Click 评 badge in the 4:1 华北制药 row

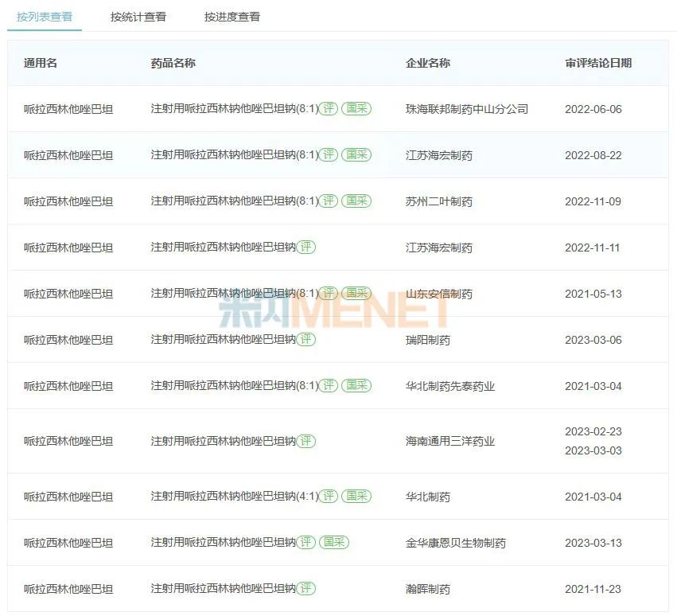(x=328, y=497)
